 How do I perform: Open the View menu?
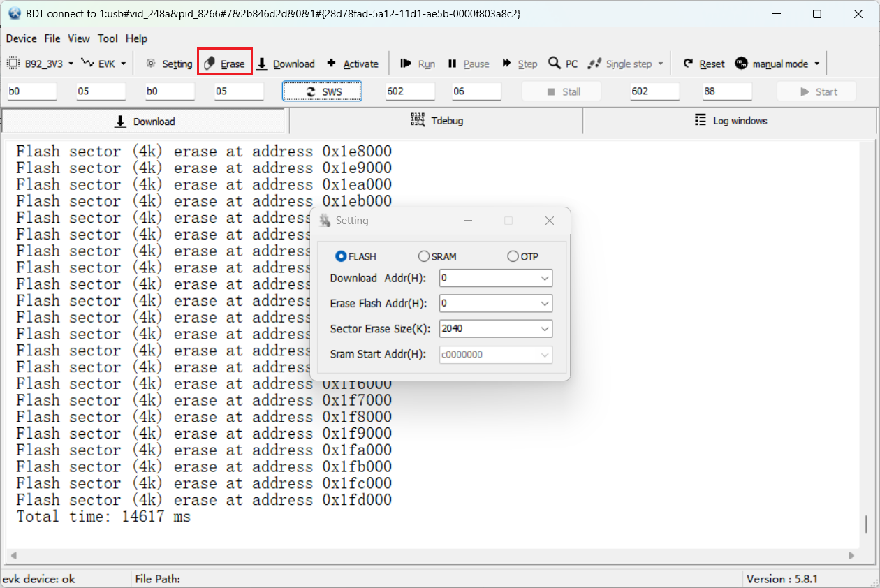coord(79,38)
